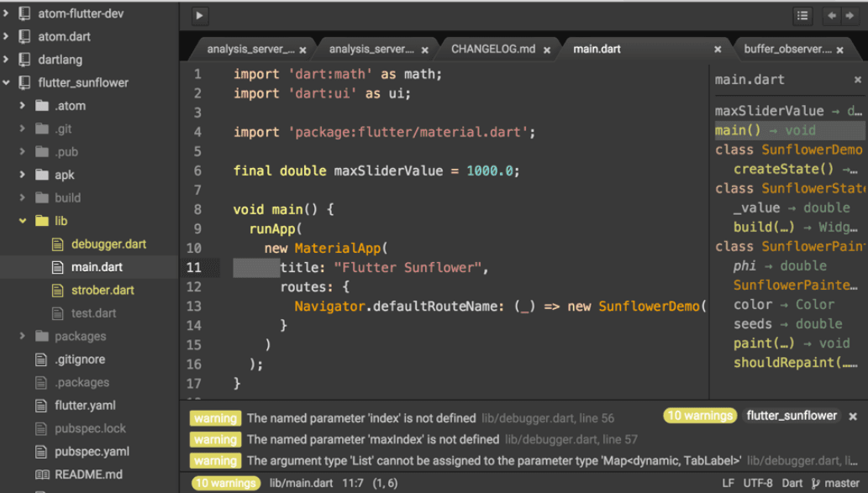Viewport: 868px width, 493px height.
Task: Toggle the outline view list icon
Action: click(x=802, y=16)
